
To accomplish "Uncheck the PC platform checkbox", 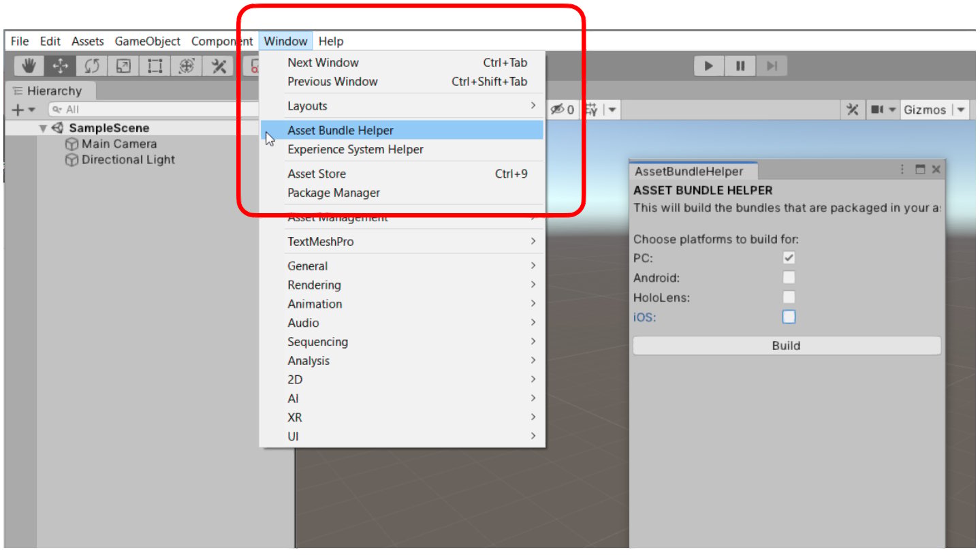I will [x=789, y=258].
